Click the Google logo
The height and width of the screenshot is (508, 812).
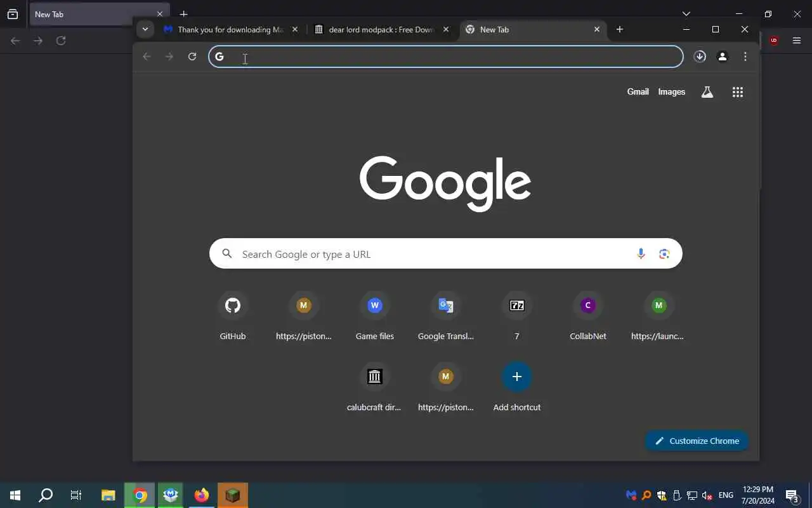[x=445, y=184]
